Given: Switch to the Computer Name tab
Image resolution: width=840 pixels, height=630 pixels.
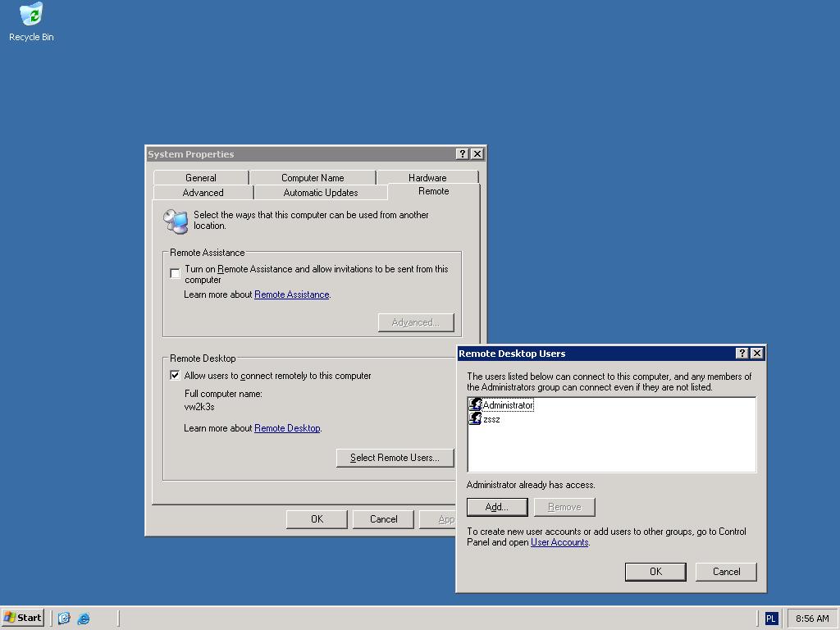Looking at the screenshot, I should [x=313, y=177].
